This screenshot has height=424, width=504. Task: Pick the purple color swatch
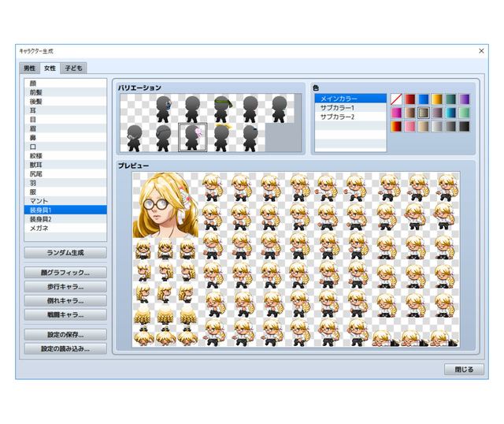(x=464, y=99)
